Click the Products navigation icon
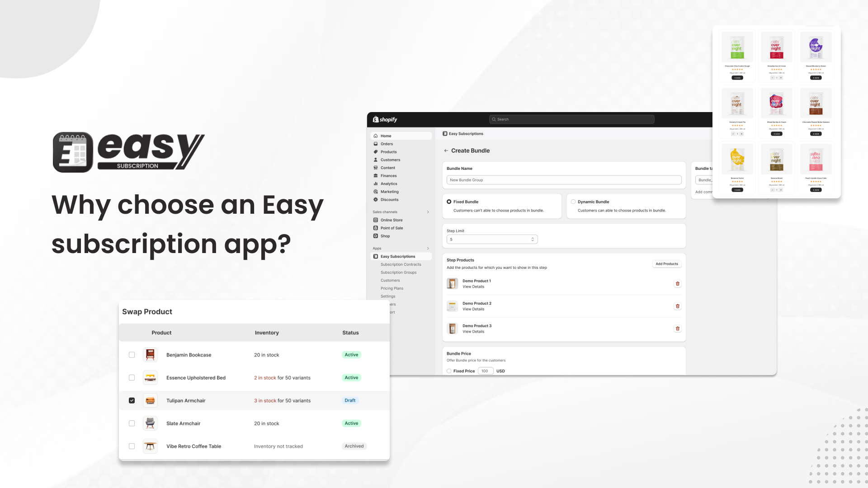Viewport: 868px width, 488px height. [x=376, y=151]
